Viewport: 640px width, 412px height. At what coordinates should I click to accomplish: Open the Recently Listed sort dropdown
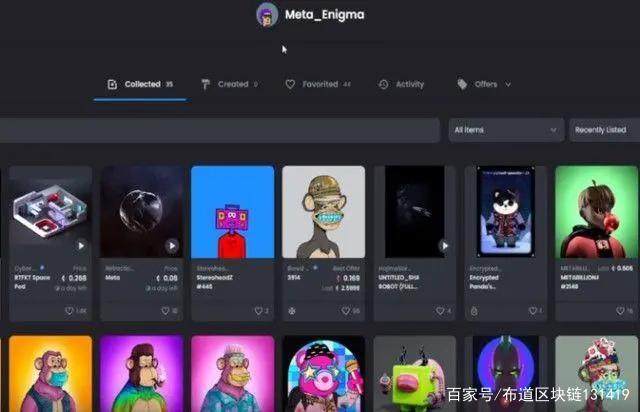[x=604, y=130]
